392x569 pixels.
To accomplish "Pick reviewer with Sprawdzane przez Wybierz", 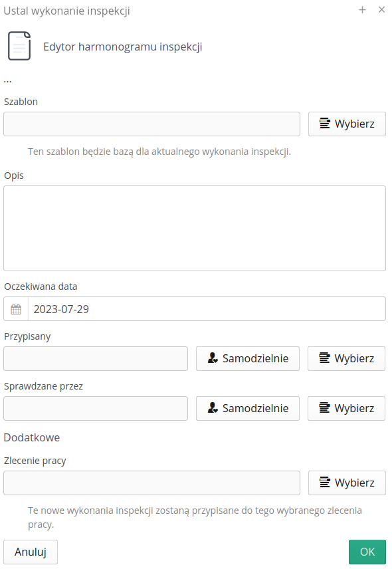I will [346, 408].
